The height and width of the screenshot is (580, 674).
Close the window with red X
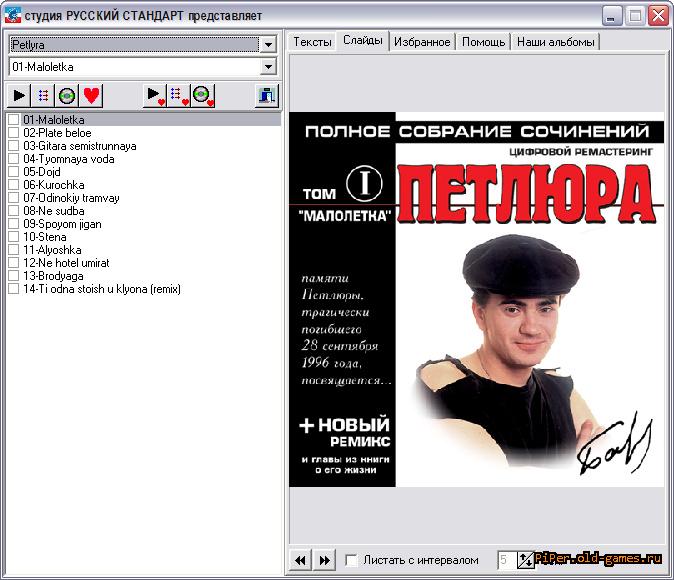point(658,16)
